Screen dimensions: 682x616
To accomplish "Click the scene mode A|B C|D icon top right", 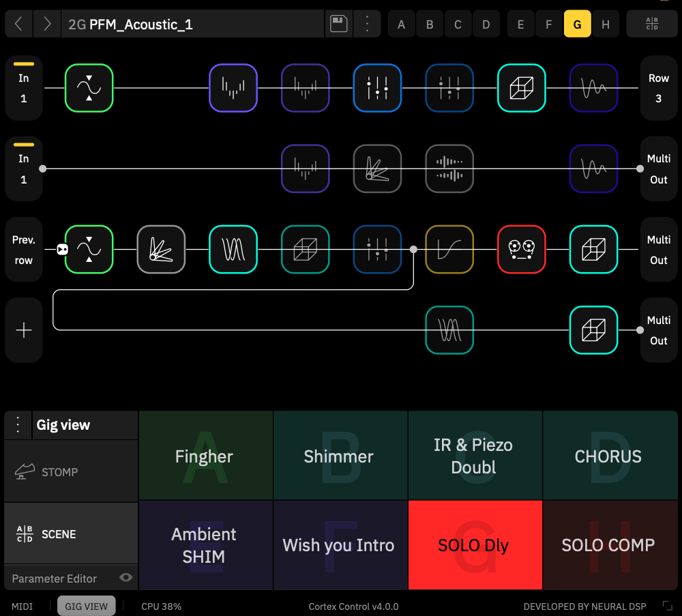I will [x=652, y=23].
